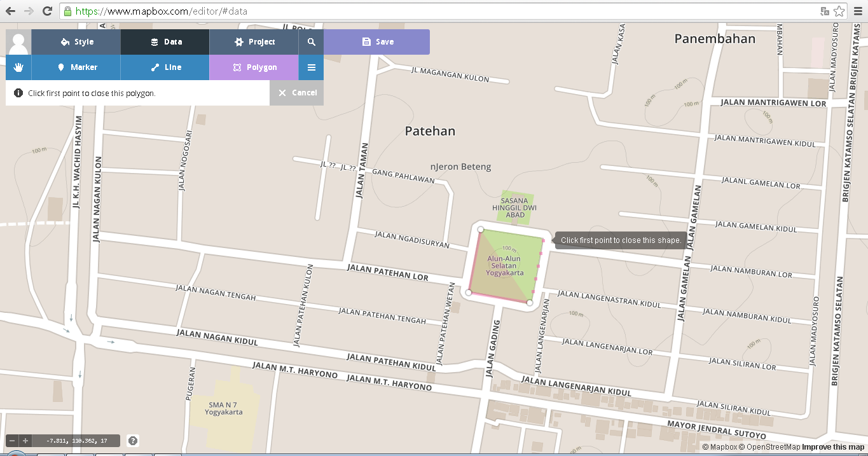
Task: Select the Marker tool
Action: 75,67
